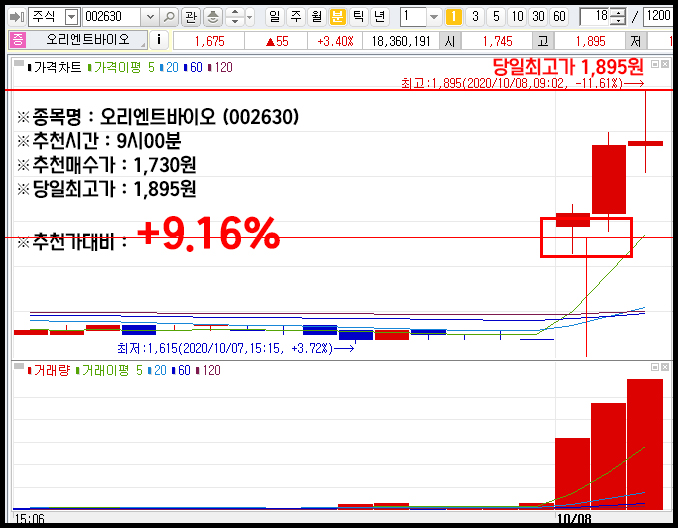Select the 5-minute interval button

pos(496,17)
